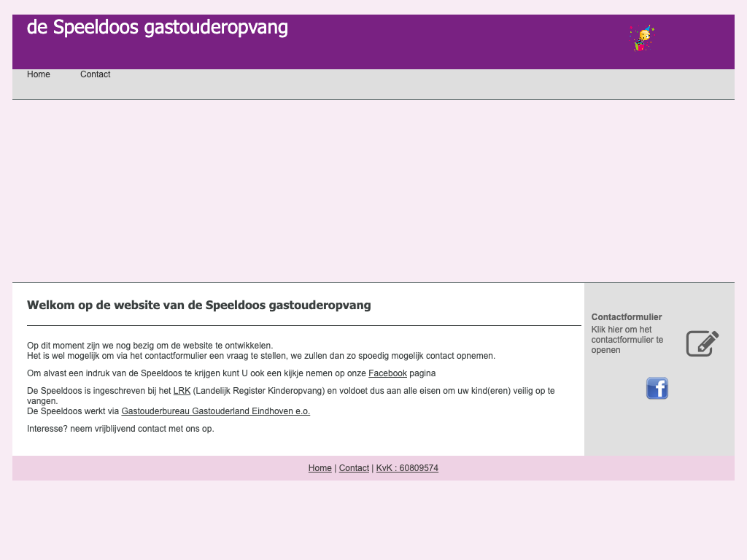Open Gastouderbureau Gastouderland Eindhoven link
The width and height of the screenshot is (747, 560).
click(x=215, y=411)
